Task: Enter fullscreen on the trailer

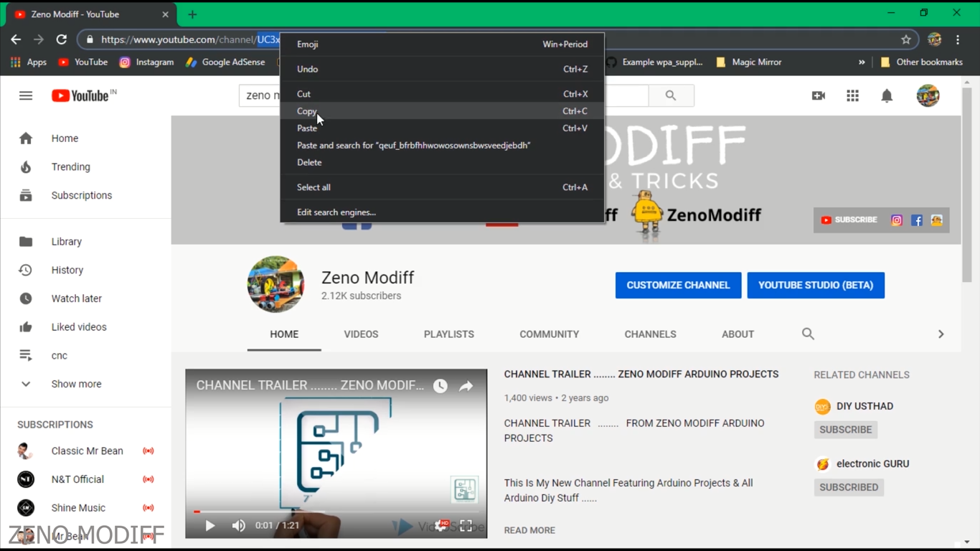Action: point(466,526)
